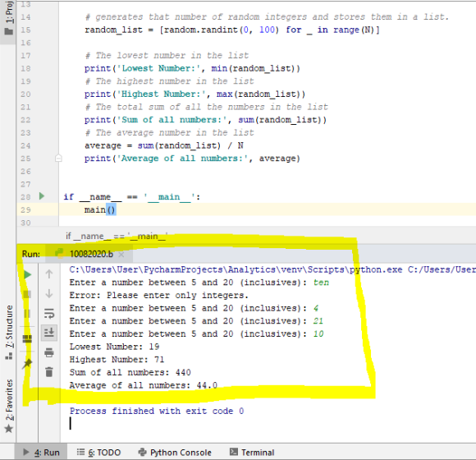Click the down stack trace arrow
Viewport: 476px width, 460px height.
point(49,294)
